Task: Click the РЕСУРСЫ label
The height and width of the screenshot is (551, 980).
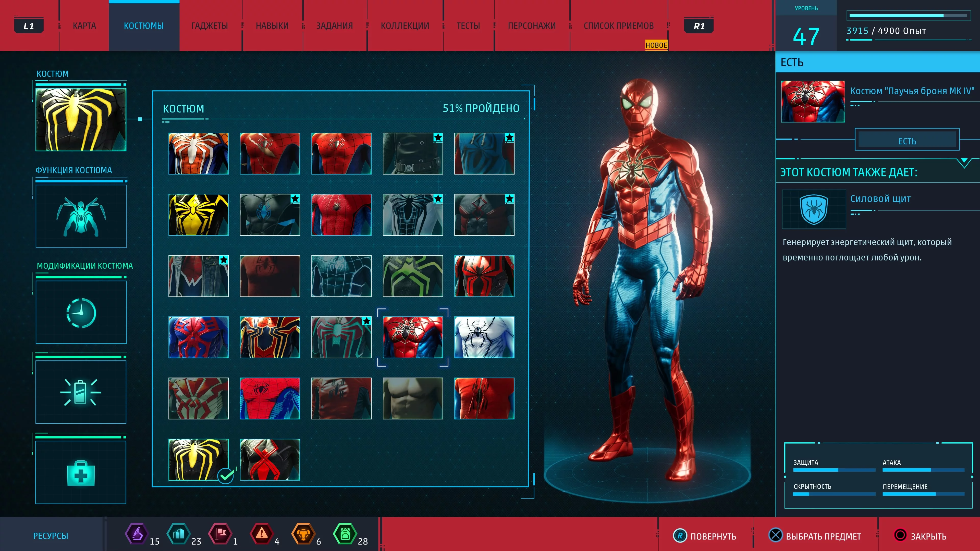Action: coord(51,536)
